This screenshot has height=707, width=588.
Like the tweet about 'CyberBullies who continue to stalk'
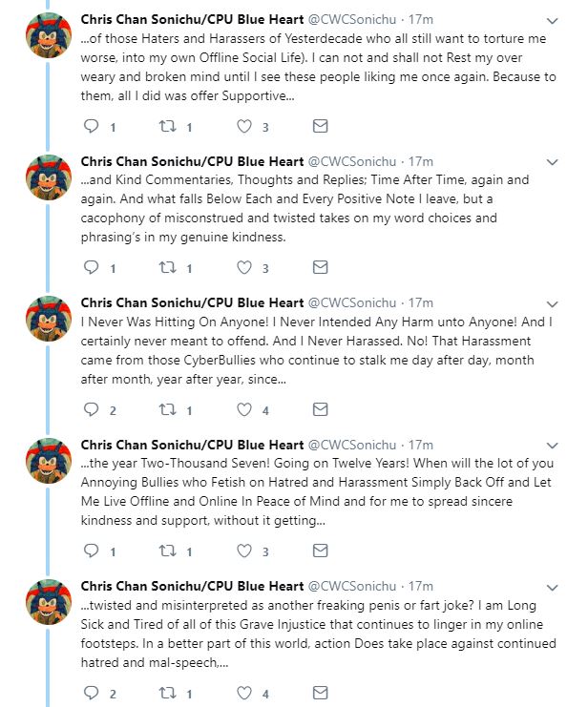point(244,409)
